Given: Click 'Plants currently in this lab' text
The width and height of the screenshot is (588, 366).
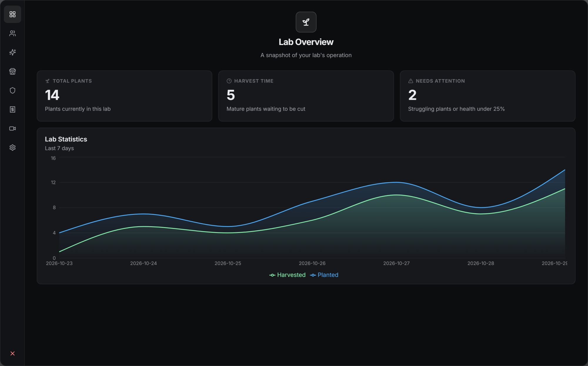Looking at the screenshot, I should tap(78, 109).
